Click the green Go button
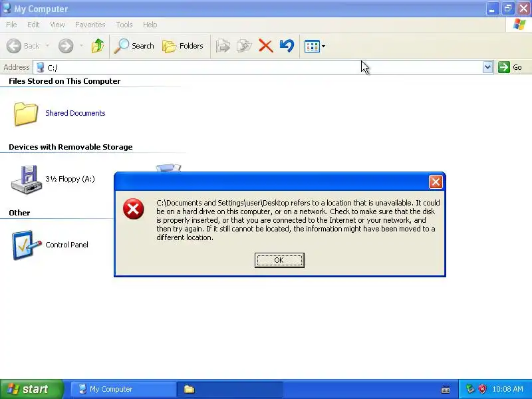Screen dimensions: 532x399 click(x=510, y=67)
